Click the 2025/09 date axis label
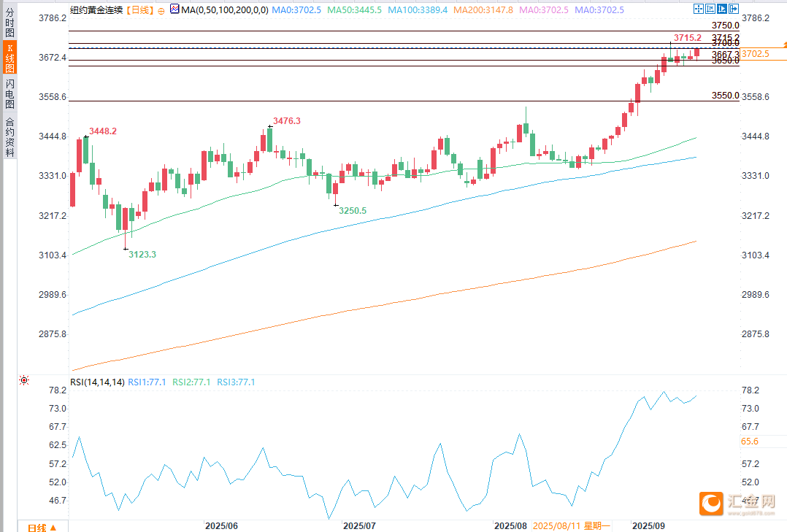 pyautogui.click(x=648, y=526)
